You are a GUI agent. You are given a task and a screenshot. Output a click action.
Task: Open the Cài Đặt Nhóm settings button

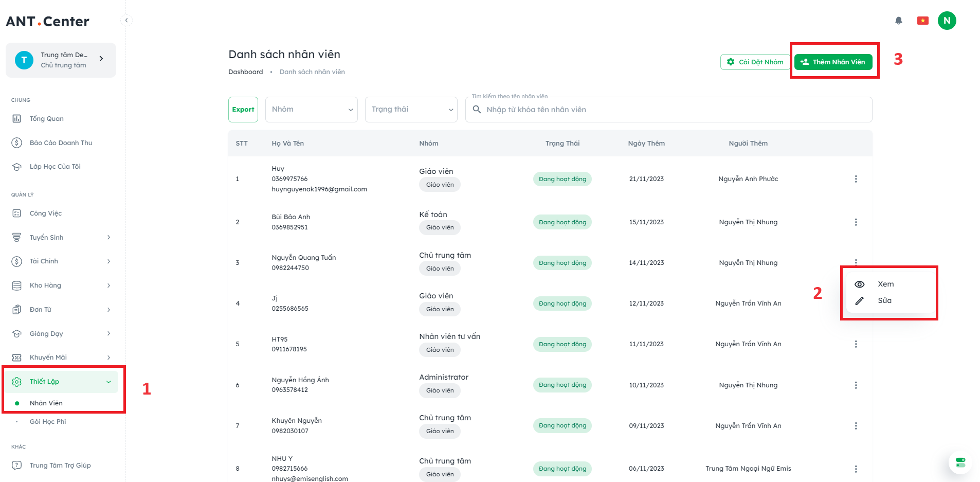point(755,62)
